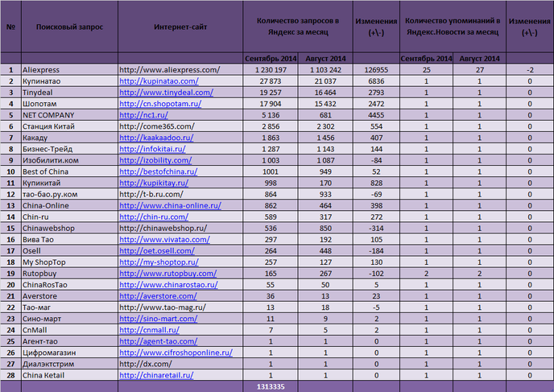
Task: Select the 1 103 242 value cell
Action: [325, 70]
